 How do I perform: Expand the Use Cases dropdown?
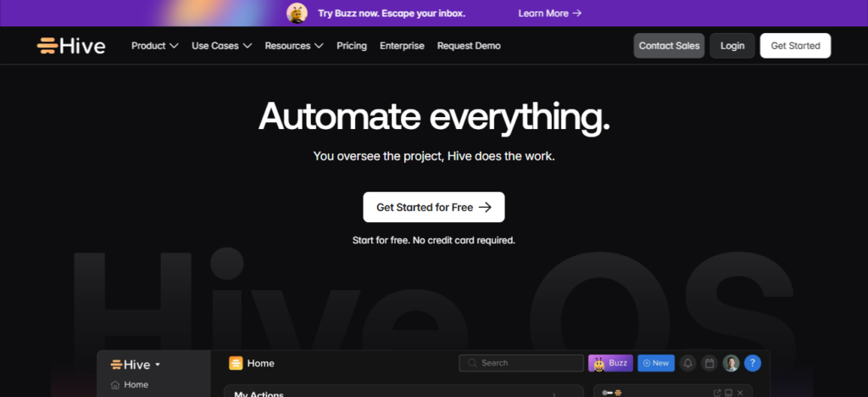221,46
